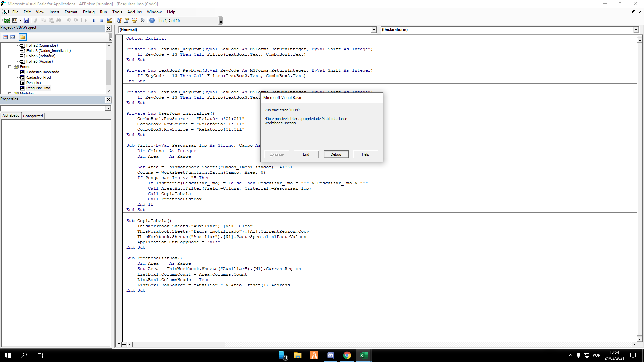Switch to the Categorized properties tab
This screenshot has width=644, height=362.
[x=33, y=116]
